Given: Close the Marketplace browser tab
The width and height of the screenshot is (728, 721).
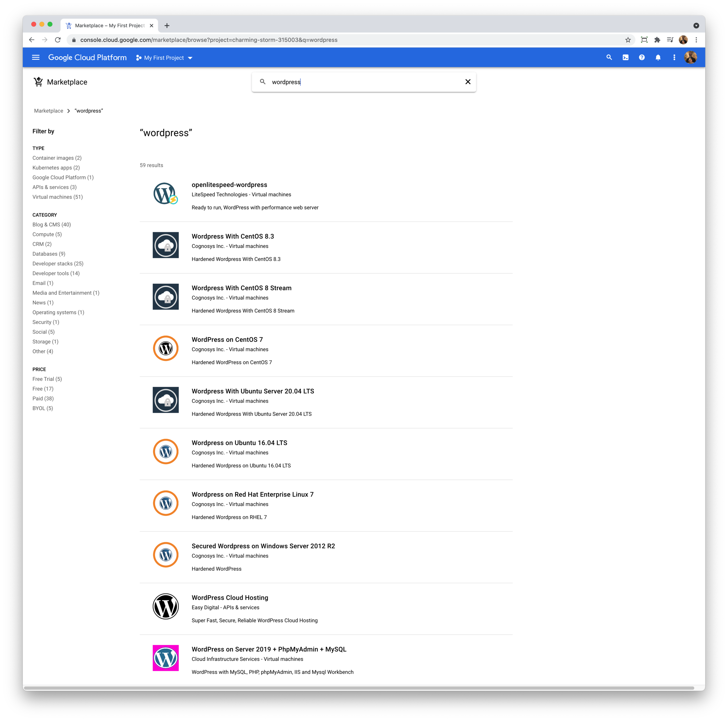Looking at the screenshot, I should [x=151, y=26].
